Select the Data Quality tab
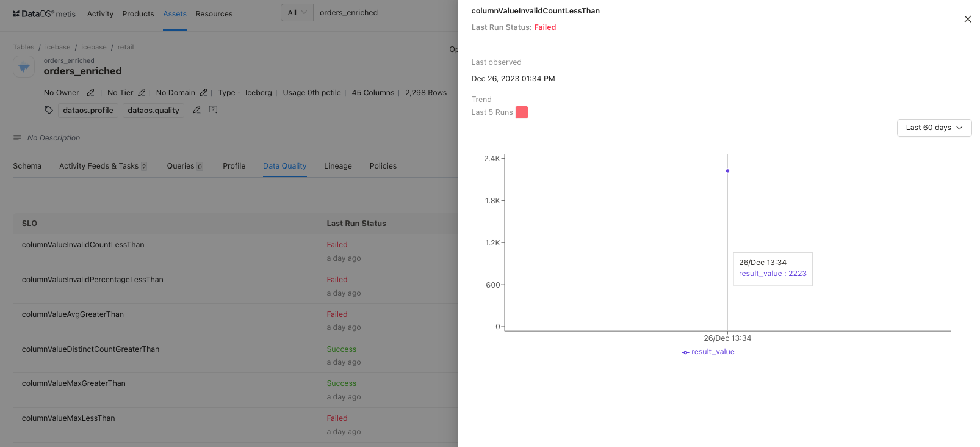The image size is (980, 447). tap(284, 166)
